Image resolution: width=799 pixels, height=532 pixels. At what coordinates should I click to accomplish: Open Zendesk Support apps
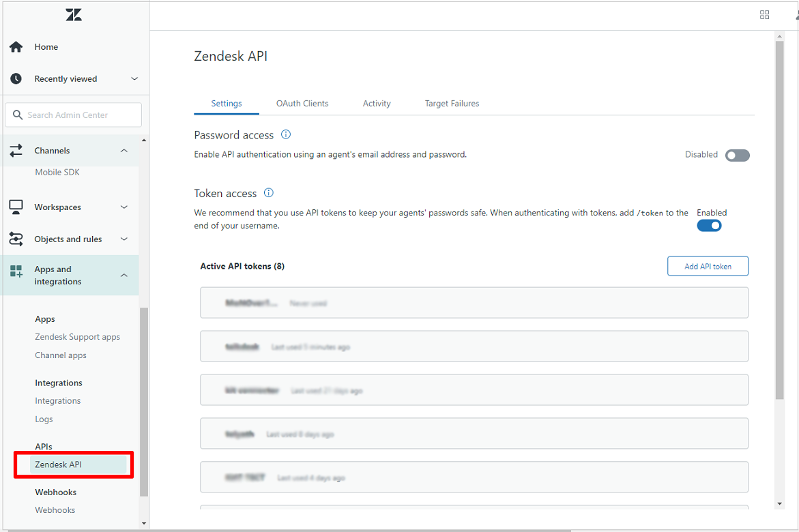78,337
